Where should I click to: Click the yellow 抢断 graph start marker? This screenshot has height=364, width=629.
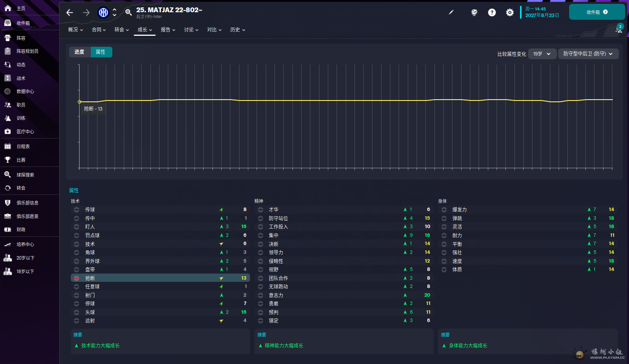pyautogui.click(x=80, y=102)
